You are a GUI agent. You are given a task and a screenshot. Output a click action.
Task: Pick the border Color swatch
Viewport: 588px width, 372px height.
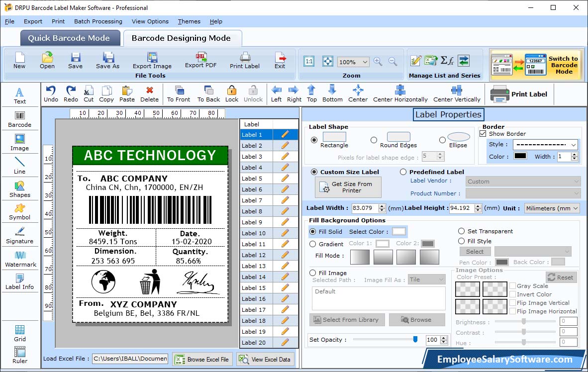tap(520, 156)
